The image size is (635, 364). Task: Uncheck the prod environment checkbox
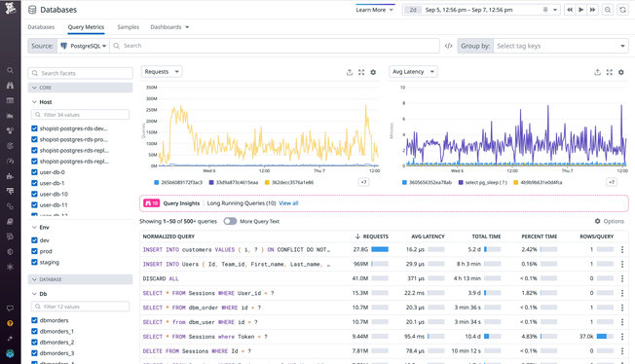click(x=34, y=251)
